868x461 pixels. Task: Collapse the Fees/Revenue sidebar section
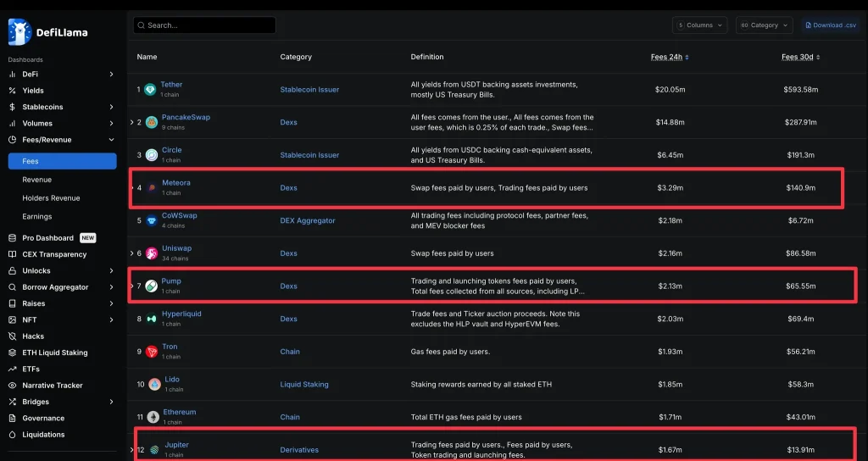pos(111,140)
